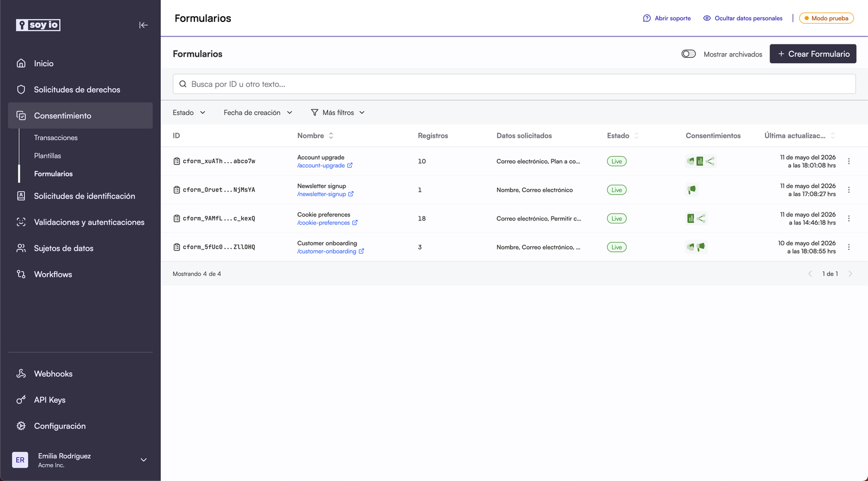Toggle Mostrar archivados switch
The height and width of the screenshot is (481, 868).
click(x=689, y=54)
